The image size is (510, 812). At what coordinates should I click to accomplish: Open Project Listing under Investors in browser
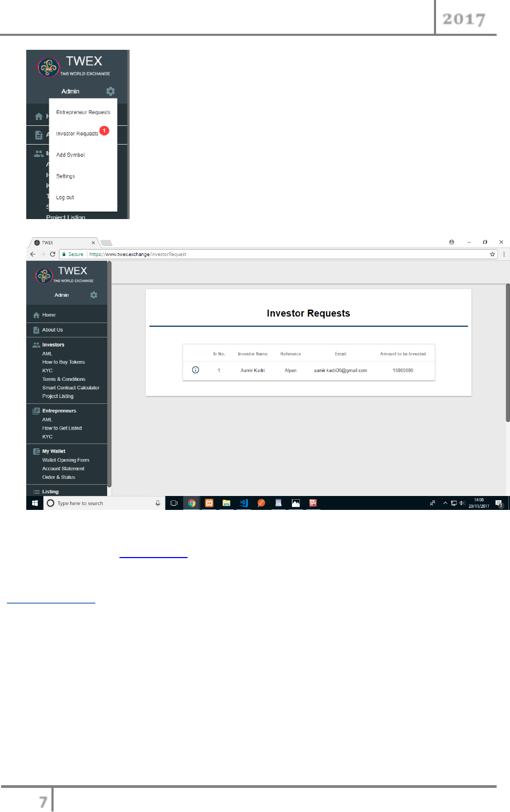click(58, 396)
